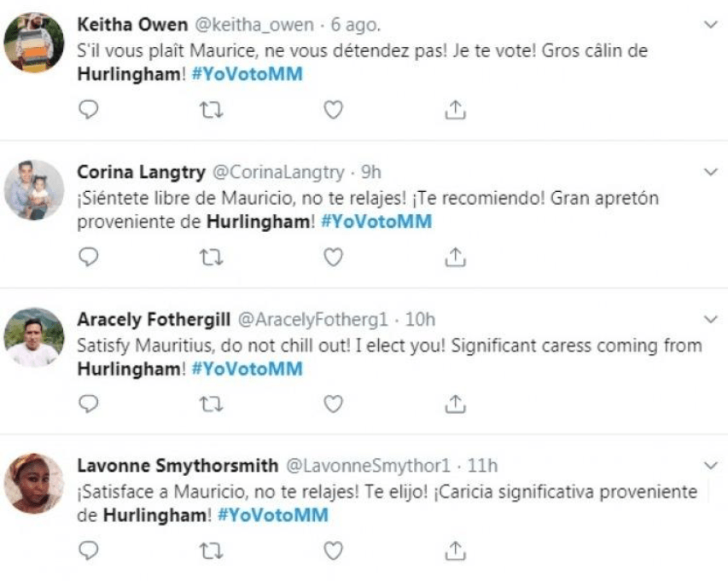Viewport: 728px width, 581px height.
Task: Reply to Keitha Owen's tweet
Action: (x=89, y=109)
